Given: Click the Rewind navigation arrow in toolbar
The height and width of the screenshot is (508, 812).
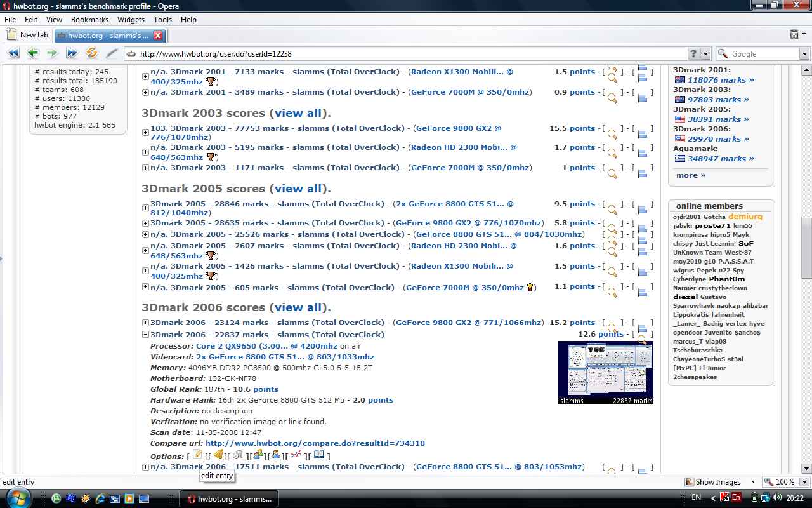Looking at the screenshot, I should (13, 53).
